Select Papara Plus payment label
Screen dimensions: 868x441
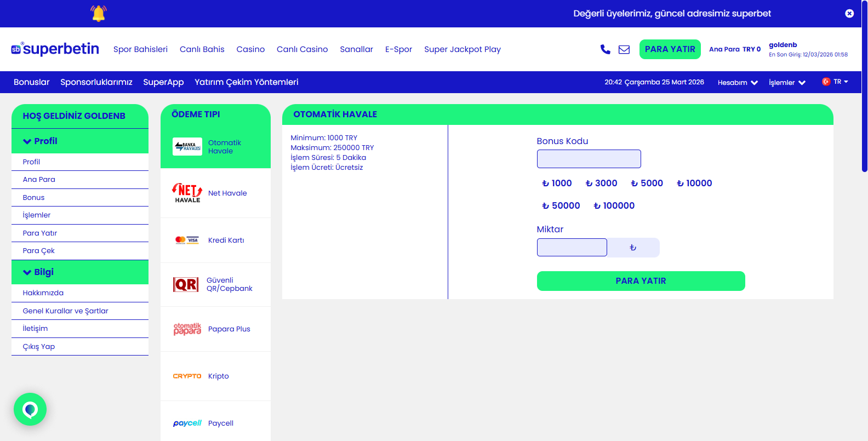tap(229, 329)
